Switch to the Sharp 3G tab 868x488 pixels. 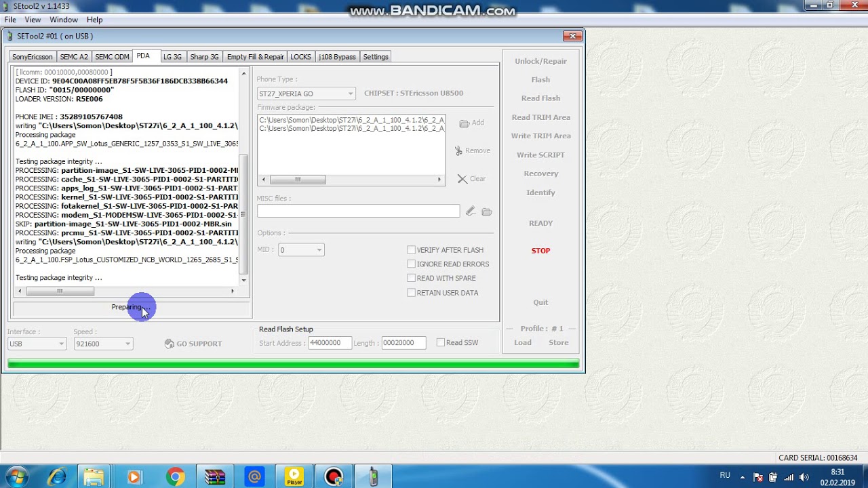[204, 57]
